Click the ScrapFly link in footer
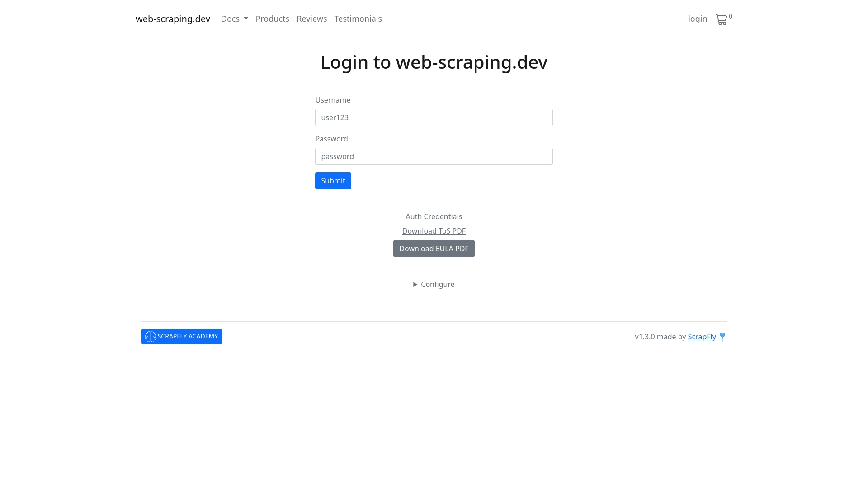The image size is (868, 488). pos(702,336)
